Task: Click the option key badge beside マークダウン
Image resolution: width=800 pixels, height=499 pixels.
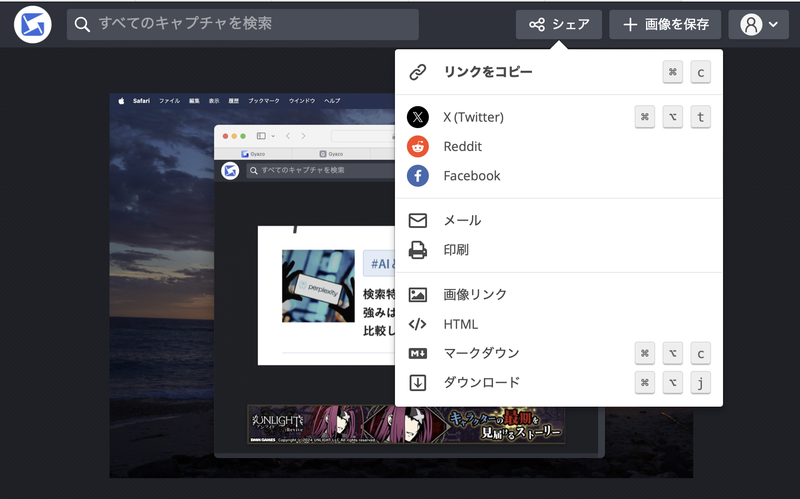Action: point(672,353)
